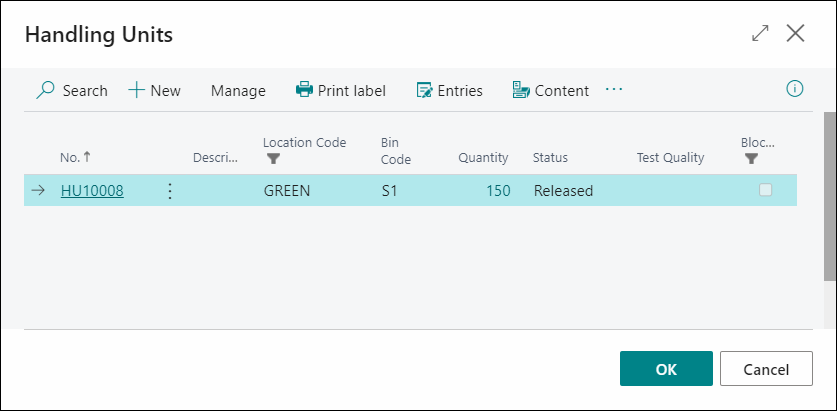Image resolution: width=837 pixels, height=411 pixels.
Task: Open the information factbox icon
Action: [x=795, y=89]
